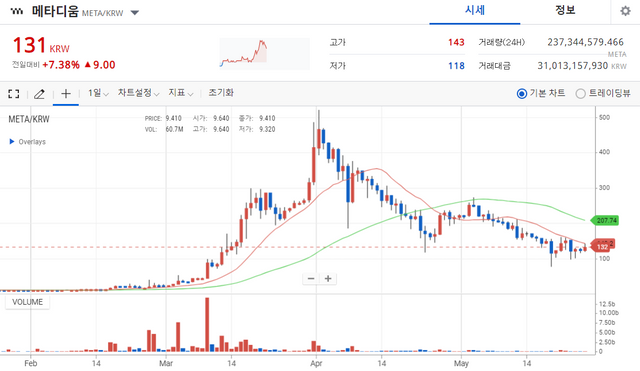Click the 거래대금 label

[494, 66]
